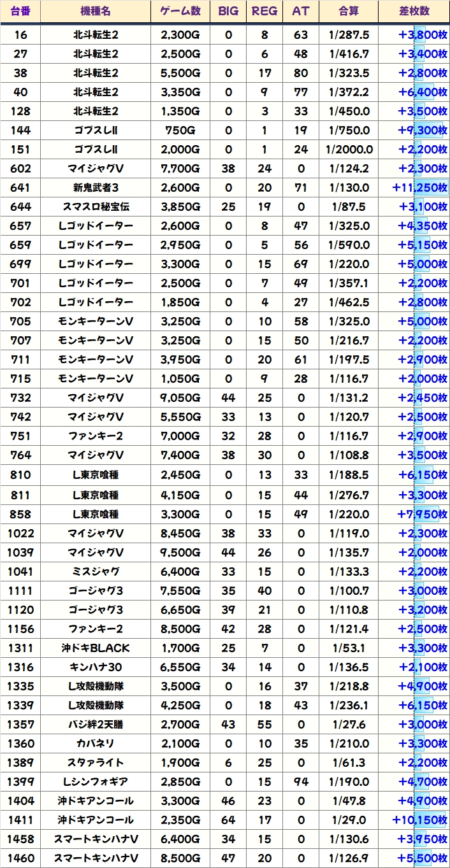This screenshot has height=868, width=450.
Task: Select the ゲーム数 column header
Action: click(x=180, y=11)
